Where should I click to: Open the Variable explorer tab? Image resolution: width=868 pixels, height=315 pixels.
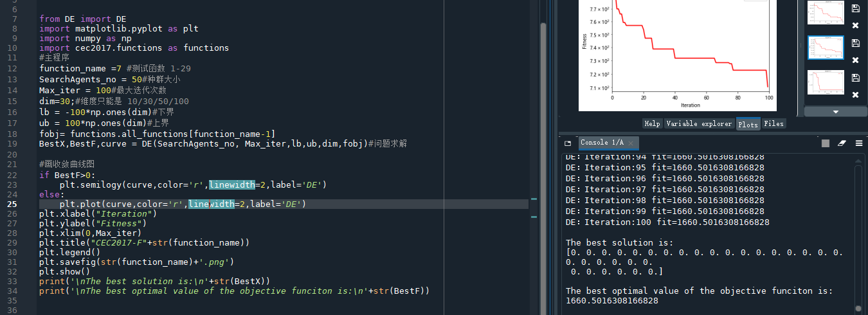click(x=698, y=123)
